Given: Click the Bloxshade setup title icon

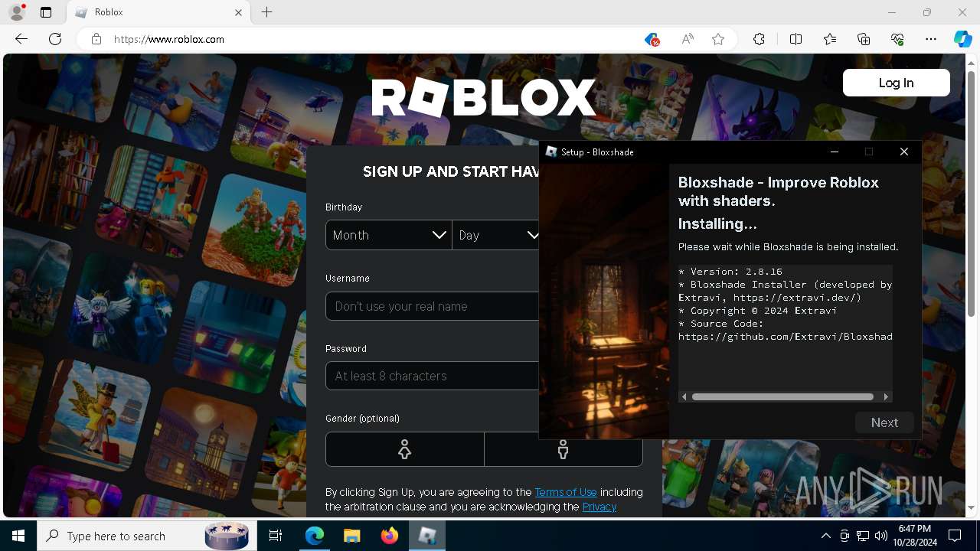Looking at the screenshot, I should point(551,152).
